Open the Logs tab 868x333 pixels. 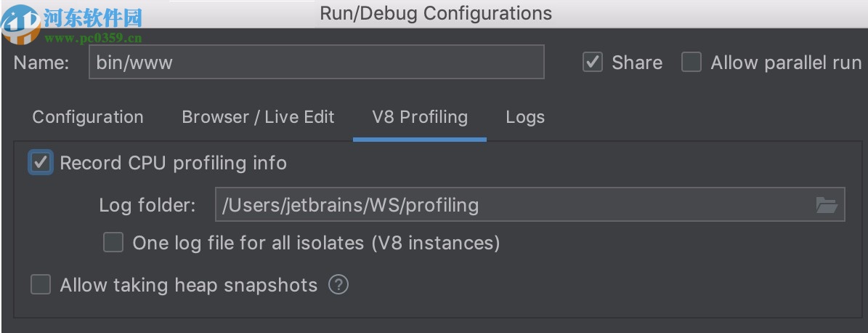coord(524,118)
